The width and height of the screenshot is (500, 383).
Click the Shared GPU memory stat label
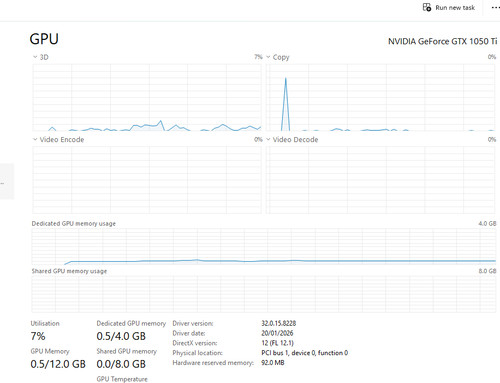click(x=127, y=351)
